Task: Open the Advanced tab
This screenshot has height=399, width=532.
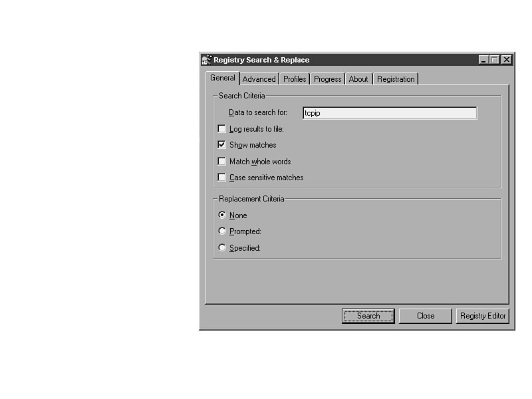Action: [x=259, y=79]
